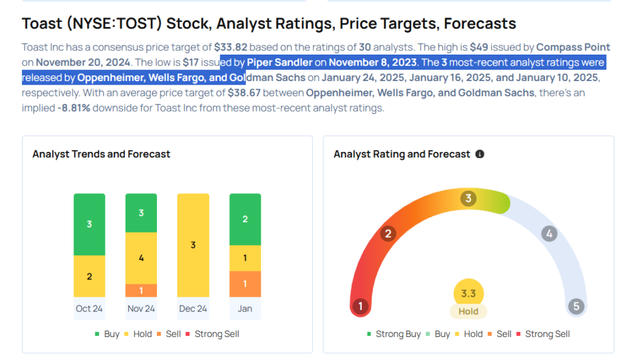Toggle the Sell legend item under the gauge

(x=499, y=334)
